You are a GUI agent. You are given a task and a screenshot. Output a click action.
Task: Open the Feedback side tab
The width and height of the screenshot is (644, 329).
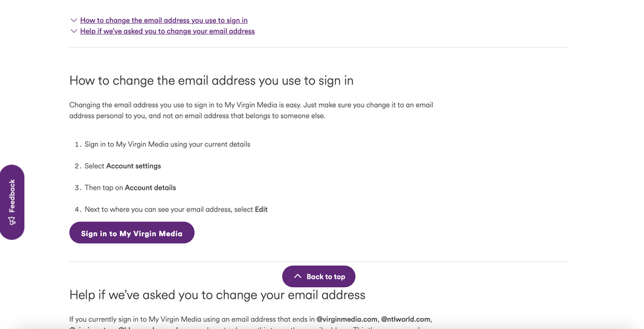(x=12, y=202)
